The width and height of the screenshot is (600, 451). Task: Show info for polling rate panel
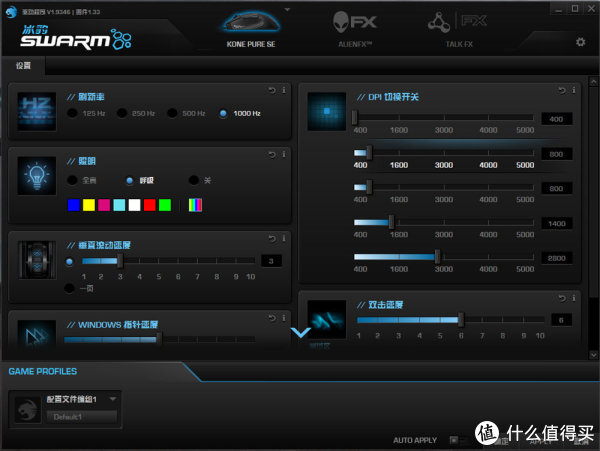point(284,90)
